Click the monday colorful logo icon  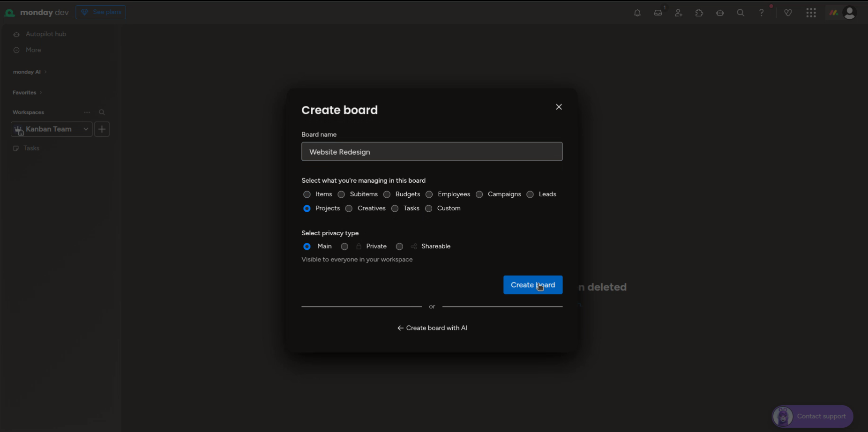click(833, 13)
